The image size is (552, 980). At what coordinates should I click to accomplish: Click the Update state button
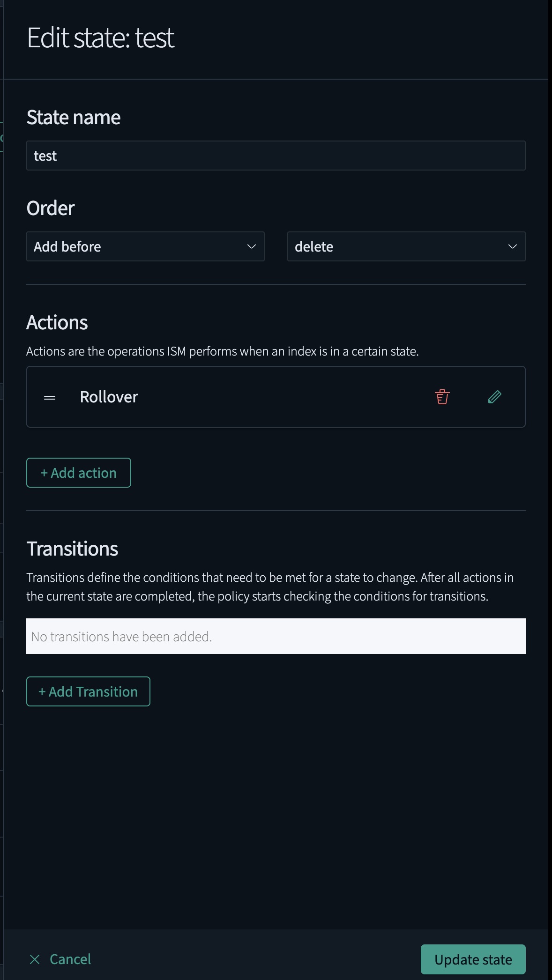pyautogui.click(x=473, y=959)
